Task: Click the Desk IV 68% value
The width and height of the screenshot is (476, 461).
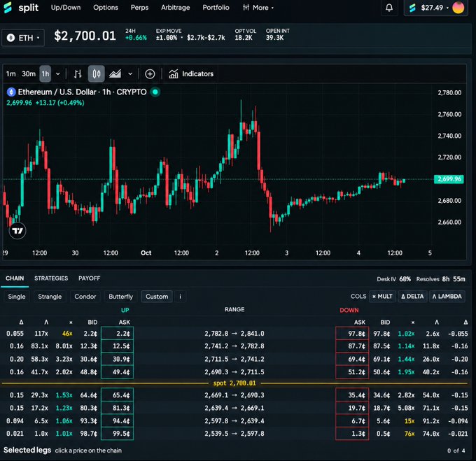Action: [405, 279]
